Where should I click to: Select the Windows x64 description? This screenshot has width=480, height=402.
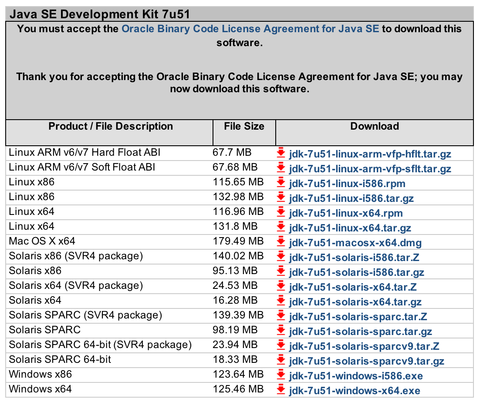(40, 389)
